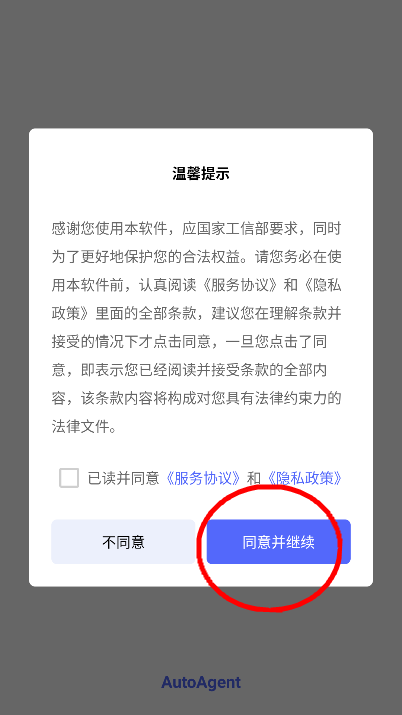Viewport: 402px width, 715px height.
Task: Click 《服务协议》 mention in body paragraph
Action: pos(240,285)
